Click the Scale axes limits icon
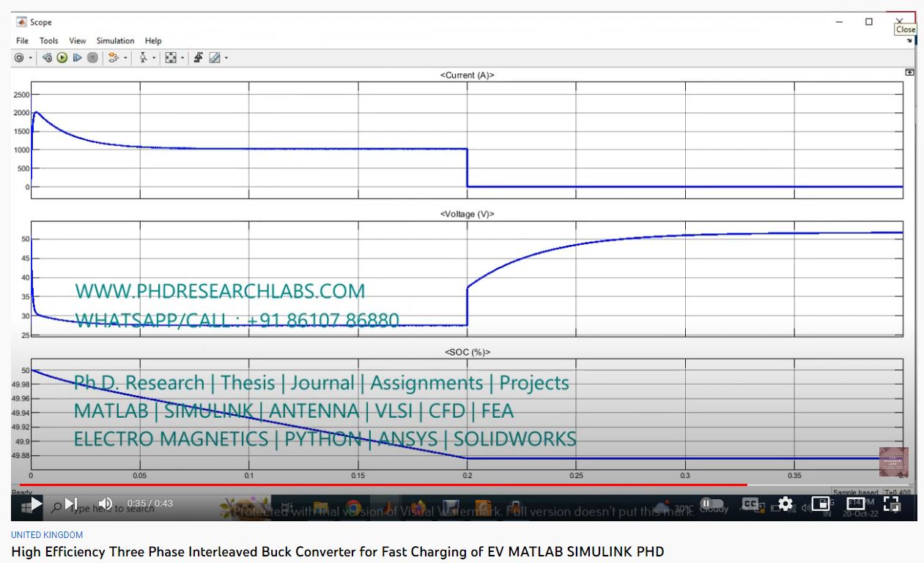The height and width of the screenshot is (563, 924). 170,58
